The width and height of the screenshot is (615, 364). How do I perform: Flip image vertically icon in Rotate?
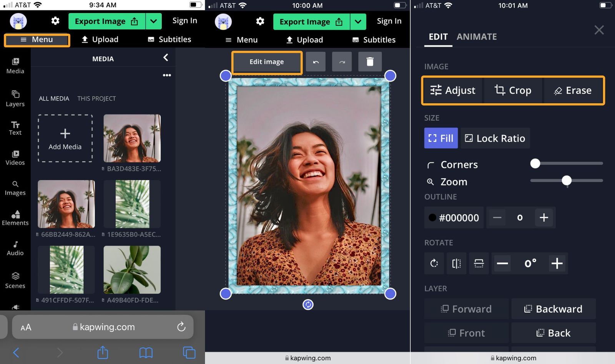479,263
